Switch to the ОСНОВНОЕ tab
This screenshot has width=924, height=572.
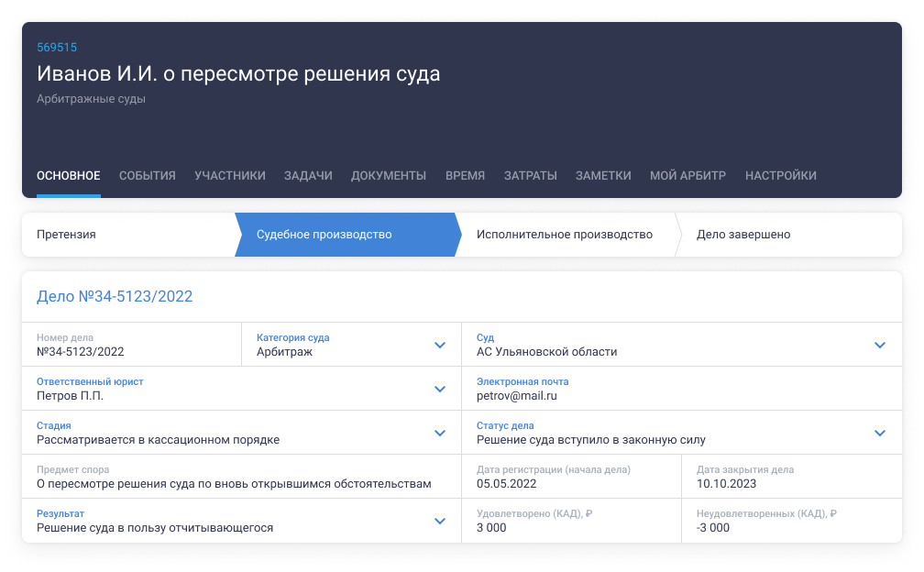click(69, 176)
